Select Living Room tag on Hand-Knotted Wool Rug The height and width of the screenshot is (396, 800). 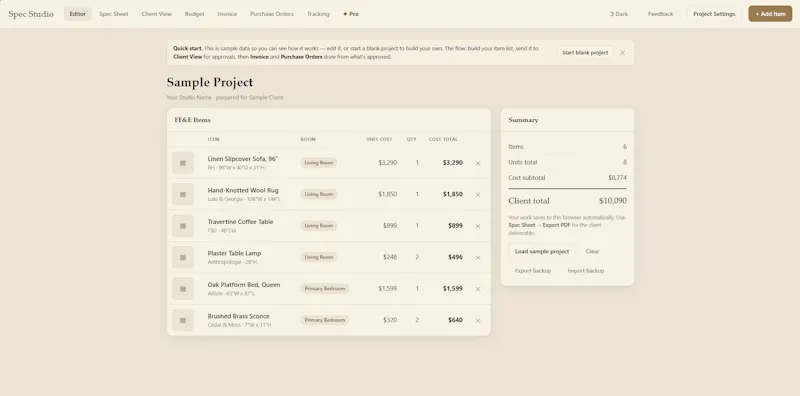pyautogui.click(x=319, y=194)
